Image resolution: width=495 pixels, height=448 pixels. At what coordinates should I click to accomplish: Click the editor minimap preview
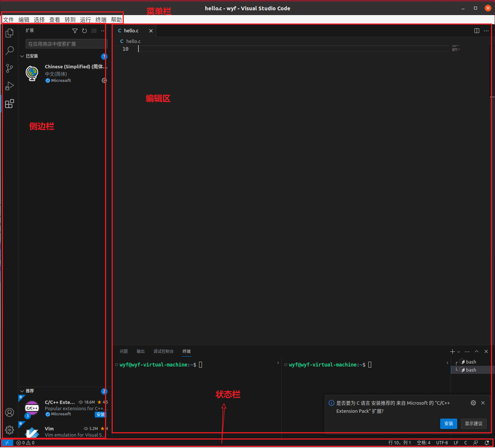pyautogui.click(x=456, y=48)
